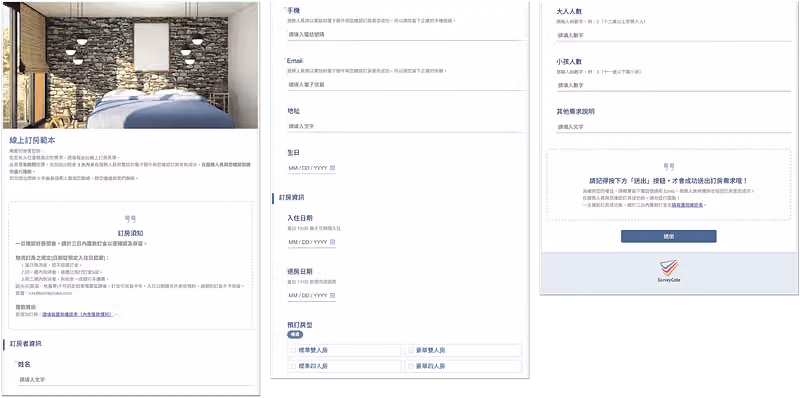Open the calendar icon in the 退房日期 field
The height and width of the screenshot is (398, 800).
pos(333,295)
